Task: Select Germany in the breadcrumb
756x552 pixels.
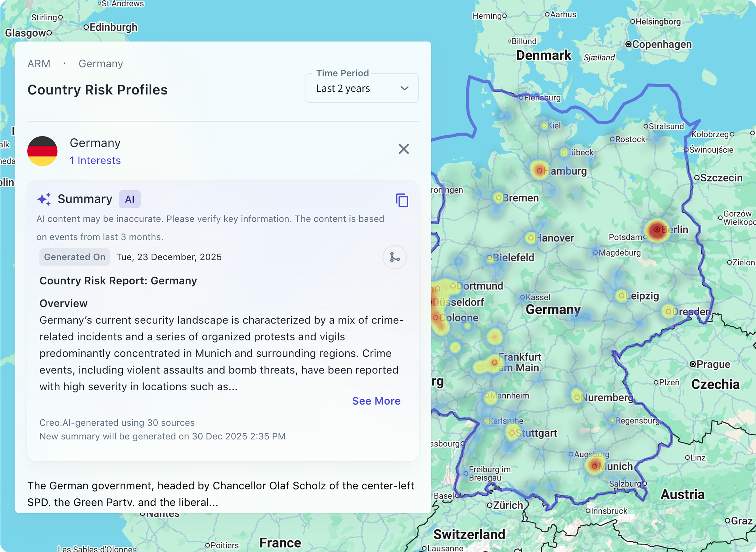Action: click(101, 64)
